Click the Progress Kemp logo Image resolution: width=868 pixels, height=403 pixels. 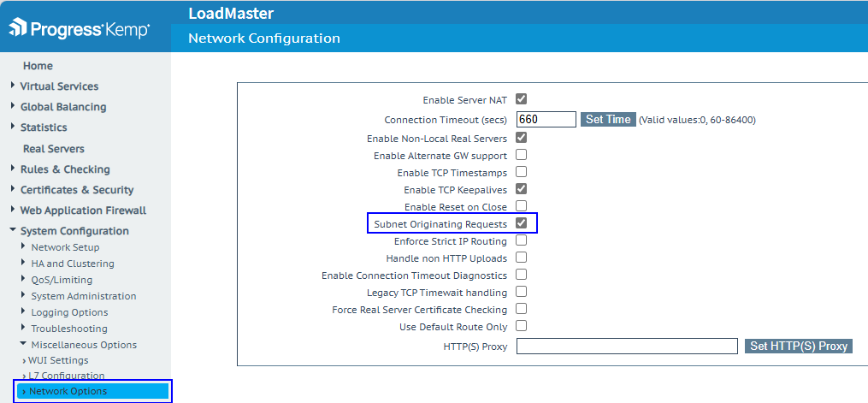click(x=80, y=28)
